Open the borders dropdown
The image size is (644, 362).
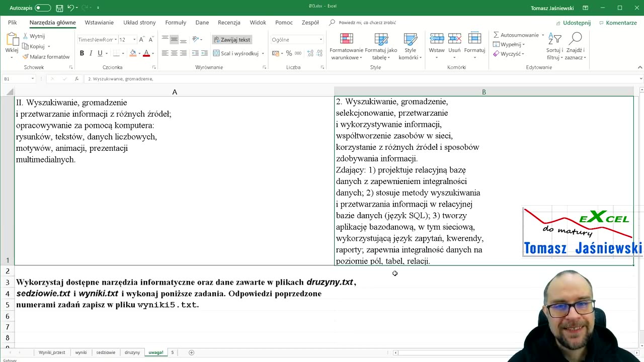123,53
